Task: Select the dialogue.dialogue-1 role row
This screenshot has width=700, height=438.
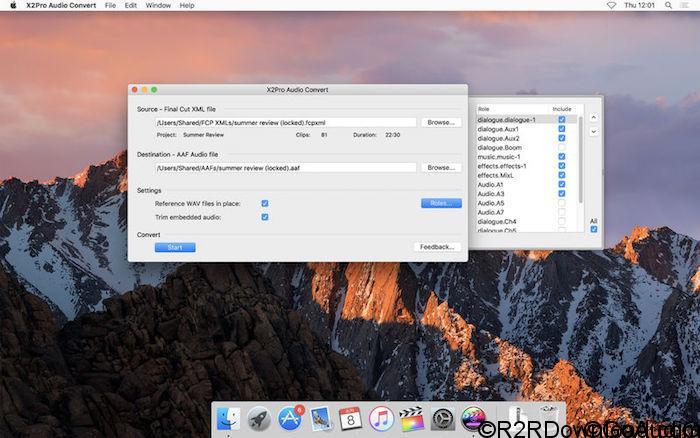Action: point(526,120)
